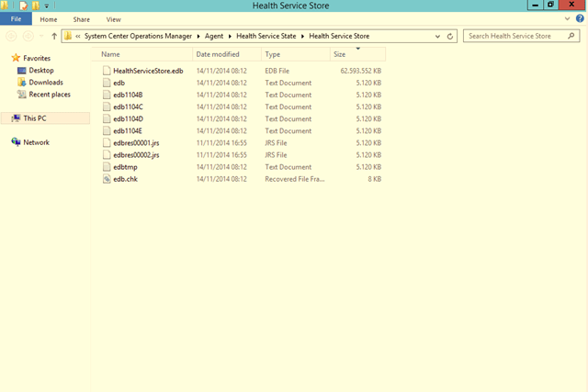Click the Favorites star icon
Screen dimensions: 588x392
pos(16,58)
